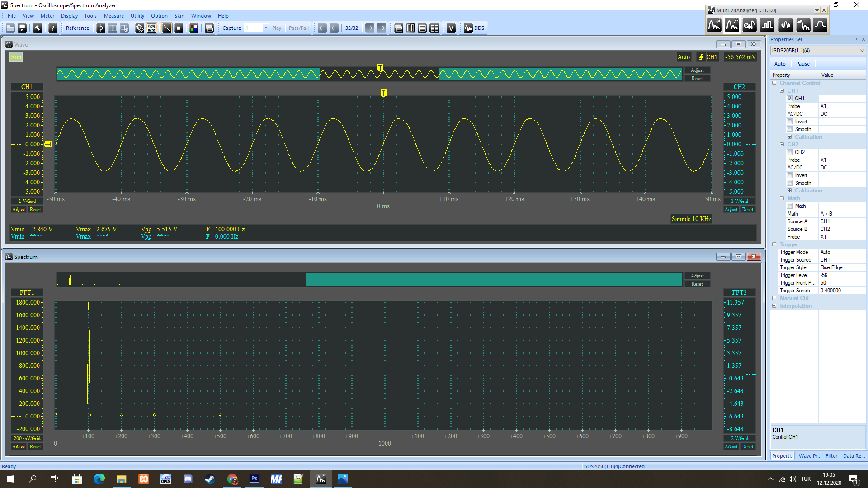Select the four-pane grid window layout icon
The image size is (868, 488).
(x=434, y=28)
